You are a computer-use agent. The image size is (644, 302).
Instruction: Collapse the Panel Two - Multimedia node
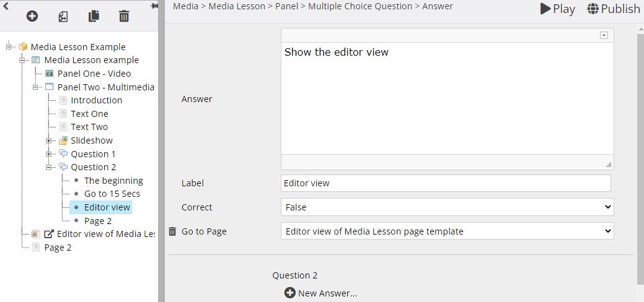coord(36,87)
